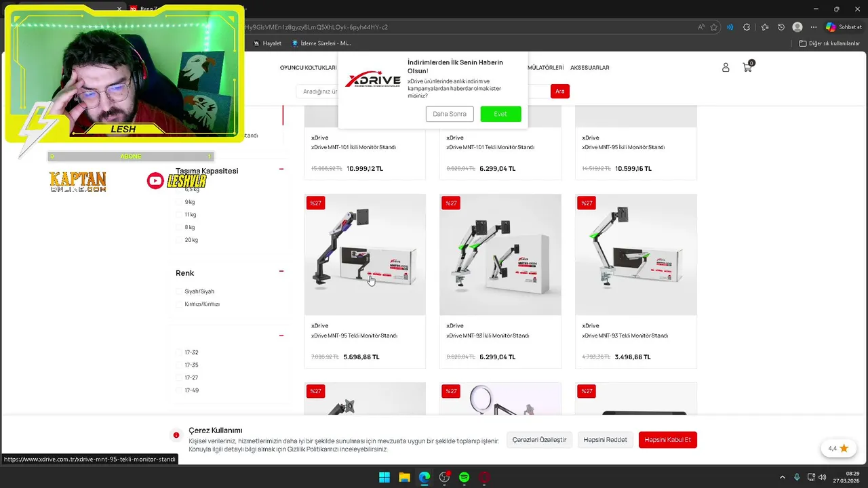Click Daha Sonra on notification popup
The height and width of the screenshot is (488, 868).
[x=450, y=114]
